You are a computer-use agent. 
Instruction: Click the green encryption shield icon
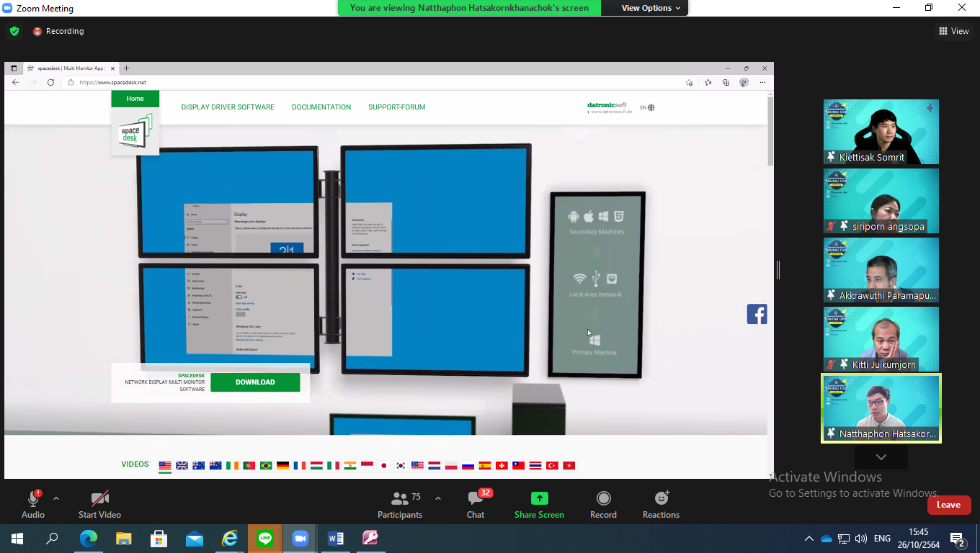point(14,31)
